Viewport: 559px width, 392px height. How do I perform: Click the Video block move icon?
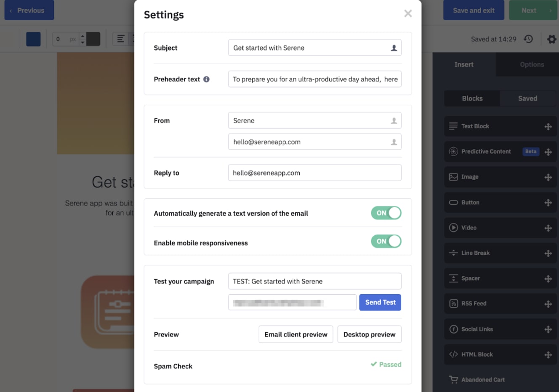(548, 228)
